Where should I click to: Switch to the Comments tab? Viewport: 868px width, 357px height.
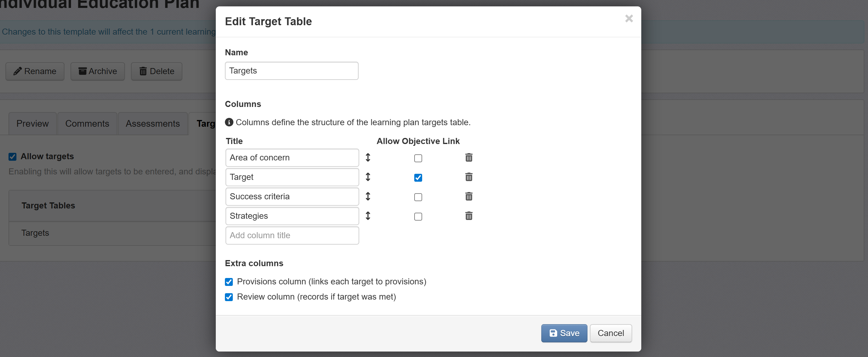click(87, 124)
